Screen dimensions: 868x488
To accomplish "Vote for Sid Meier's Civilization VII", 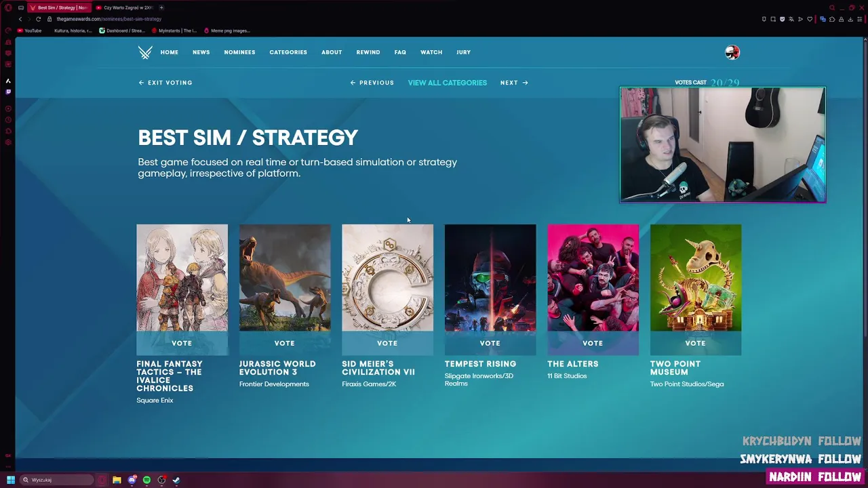I will 387,343.
